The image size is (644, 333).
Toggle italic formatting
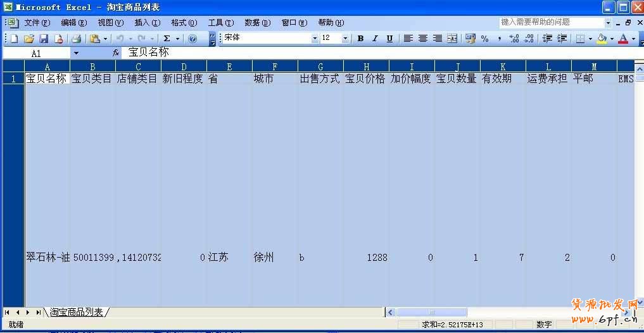click(375, 39)
